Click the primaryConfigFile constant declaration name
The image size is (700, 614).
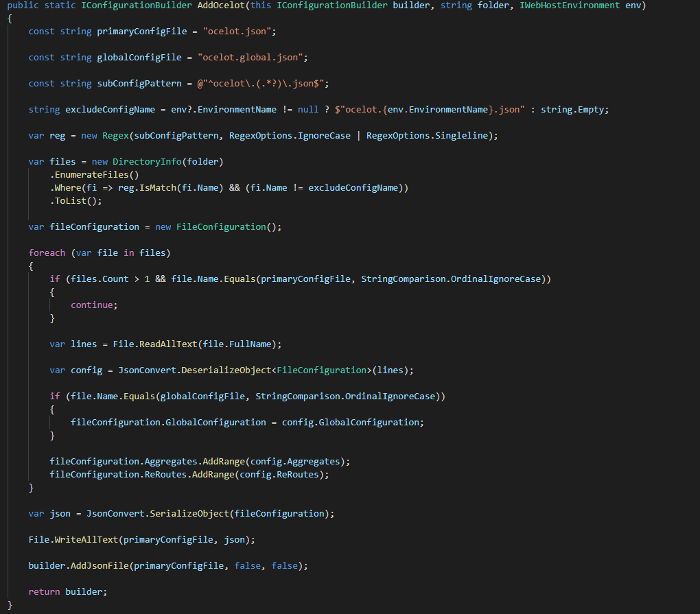point(142,32)
